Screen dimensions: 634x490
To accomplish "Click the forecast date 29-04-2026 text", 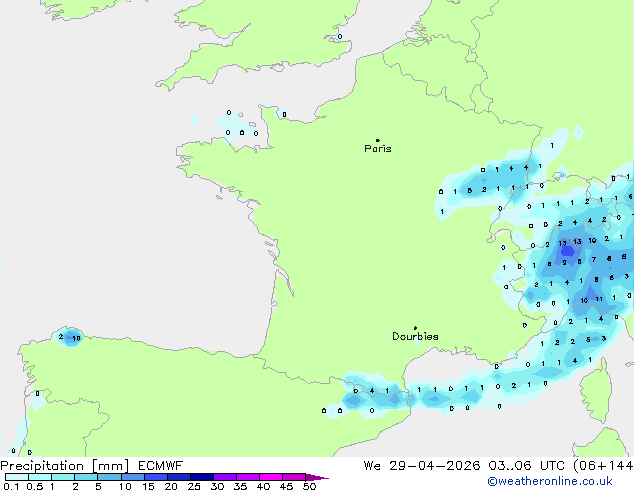I will [435, 466].
